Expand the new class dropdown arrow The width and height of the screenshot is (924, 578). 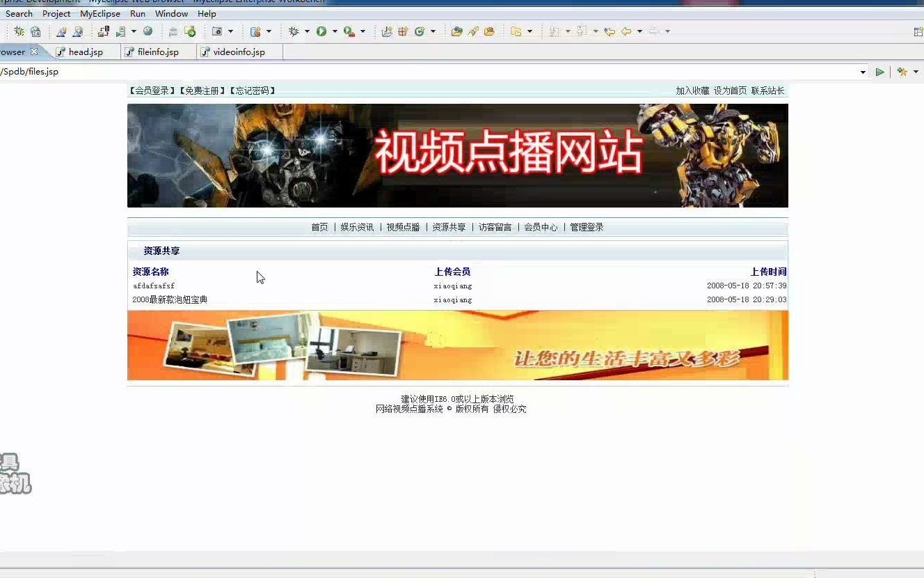[433, 31]
